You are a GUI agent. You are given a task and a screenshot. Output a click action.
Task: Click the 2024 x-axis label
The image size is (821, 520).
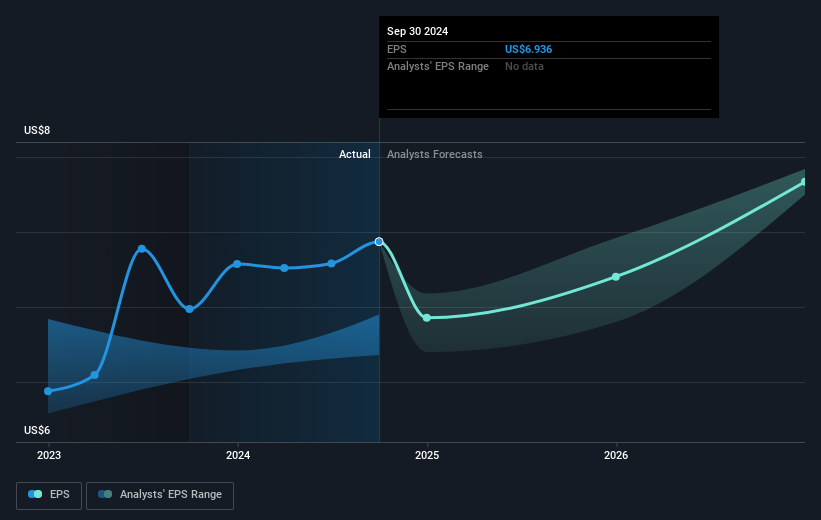[x=238, y=456]
